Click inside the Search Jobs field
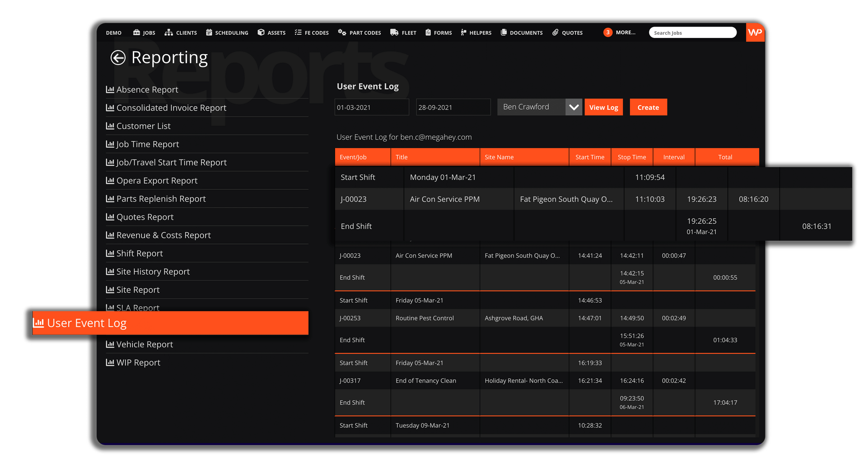 point(693,32)
